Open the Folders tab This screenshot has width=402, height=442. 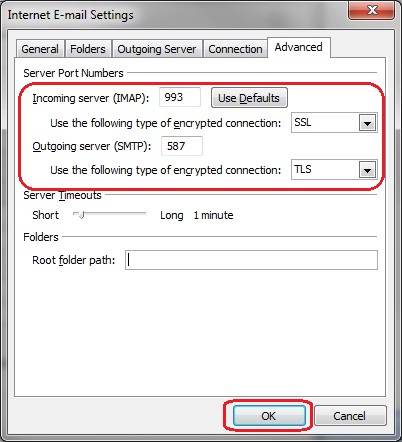click(88, 49)
